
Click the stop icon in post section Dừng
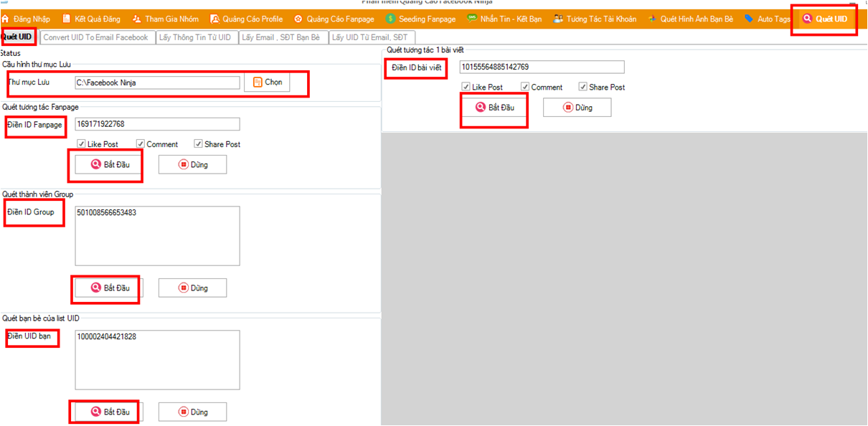568,108
